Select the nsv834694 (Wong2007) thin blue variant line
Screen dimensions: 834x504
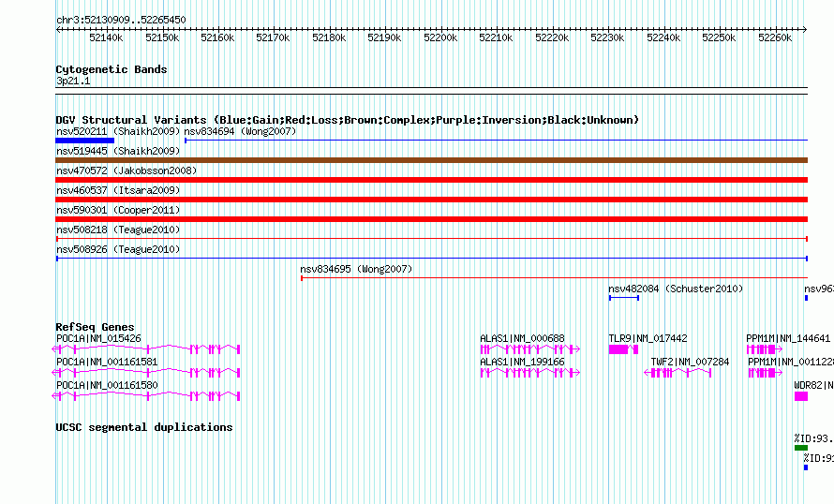(x=496, y=141)
